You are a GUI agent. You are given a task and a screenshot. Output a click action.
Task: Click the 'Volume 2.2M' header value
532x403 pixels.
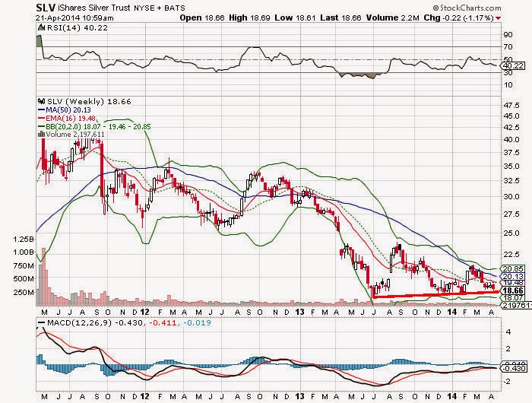[x=393, y=18]
